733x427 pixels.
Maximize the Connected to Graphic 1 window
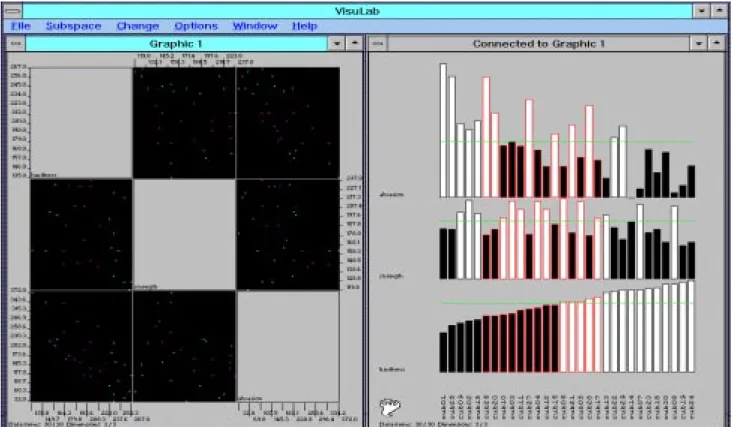point(716,44)
